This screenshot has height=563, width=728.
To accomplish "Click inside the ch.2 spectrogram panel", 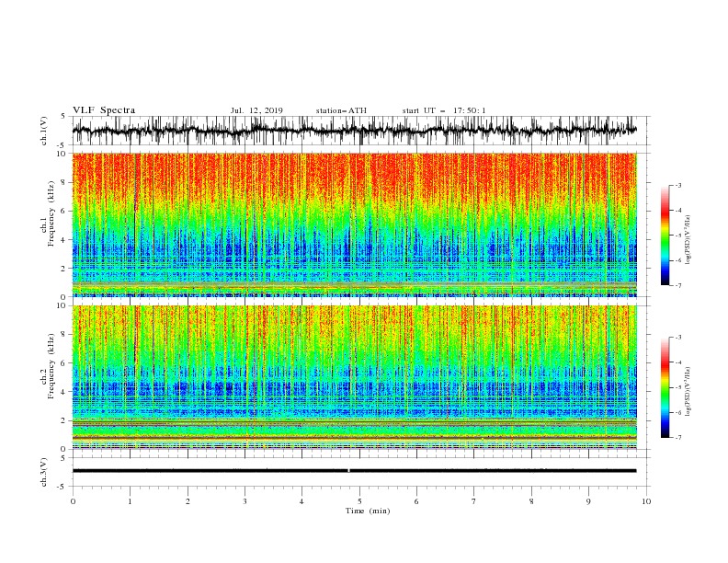I will point(354,377).
